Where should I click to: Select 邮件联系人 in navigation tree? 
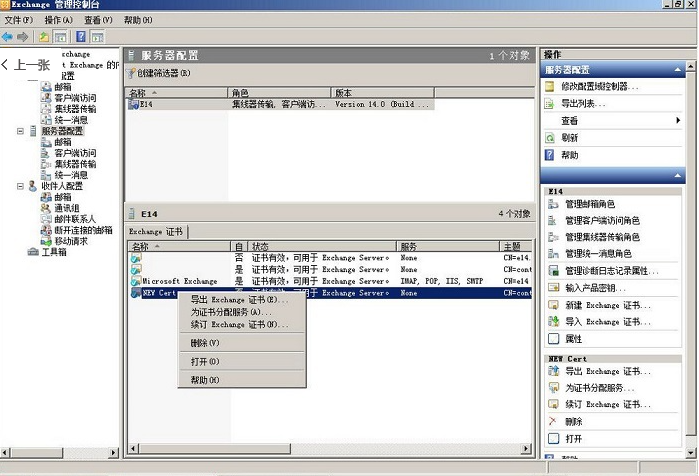[75, 219]
